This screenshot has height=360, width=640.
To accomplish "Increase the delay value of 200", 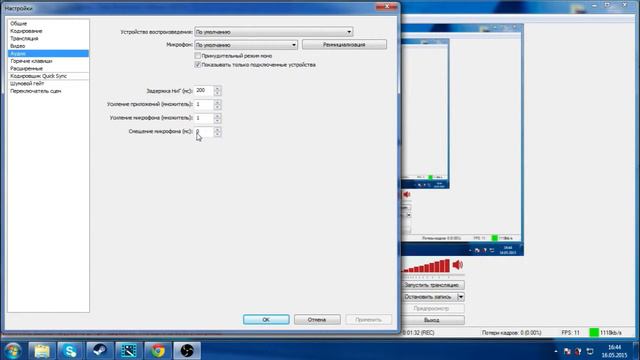I will (x=217, y=88).
